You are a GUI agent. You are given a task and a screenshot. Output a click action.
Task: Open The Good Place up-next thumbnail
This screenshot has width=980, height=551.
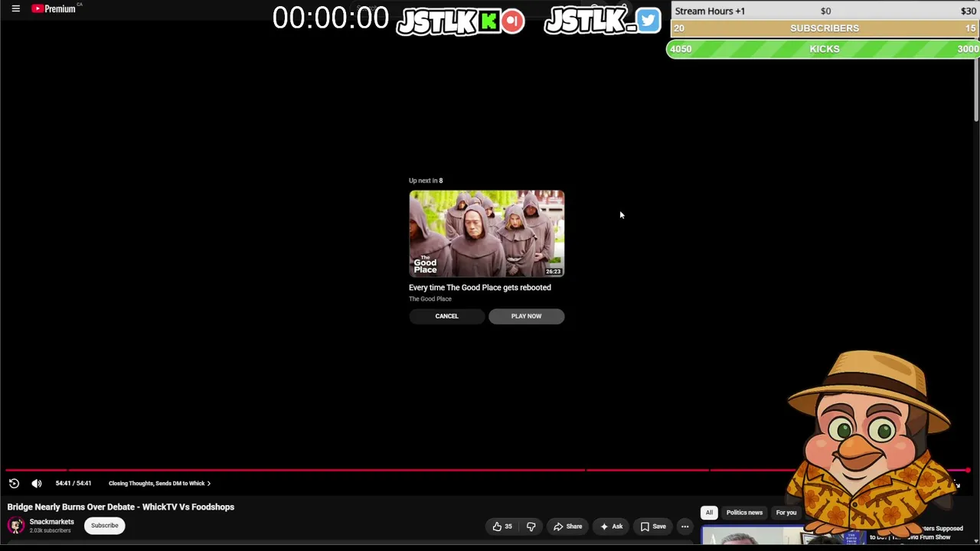[x=486, y=233]
